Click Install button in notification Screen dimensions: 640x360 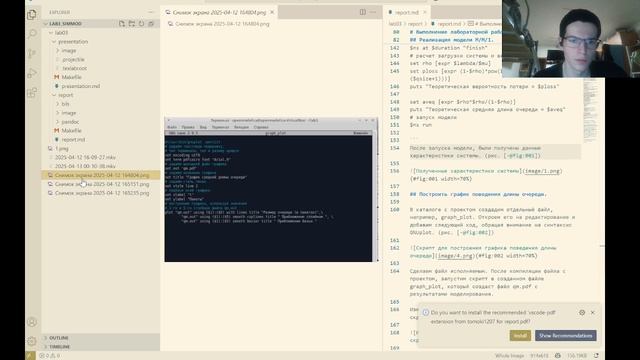click(x=520, y=336)
